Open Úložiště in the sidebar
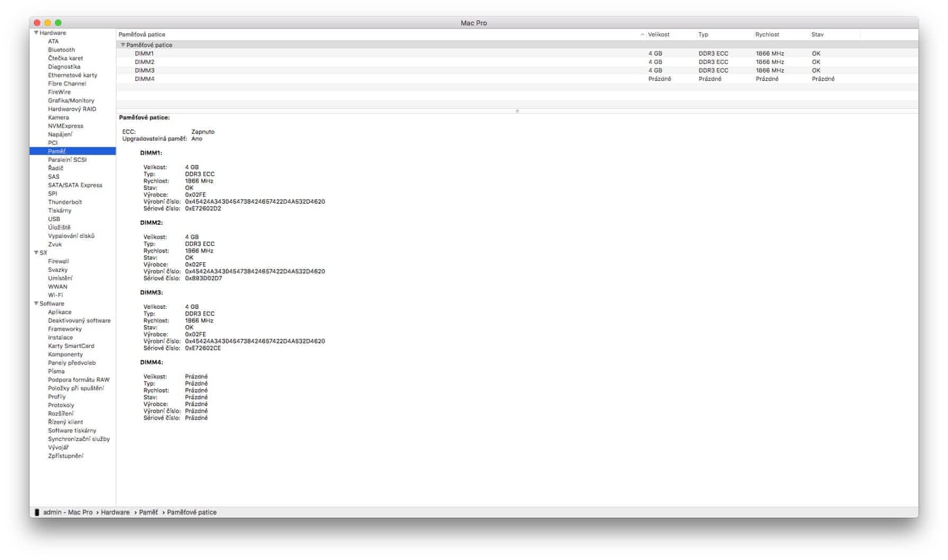This screenshot has height=560, width=948. 59,227
